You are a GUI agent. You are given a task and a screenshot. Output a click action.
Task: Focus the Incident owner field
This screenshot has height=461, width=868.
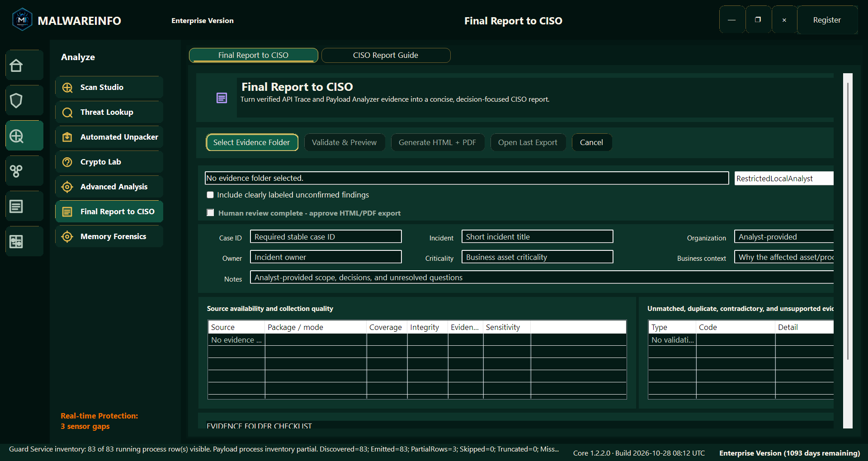pos(326,257)
